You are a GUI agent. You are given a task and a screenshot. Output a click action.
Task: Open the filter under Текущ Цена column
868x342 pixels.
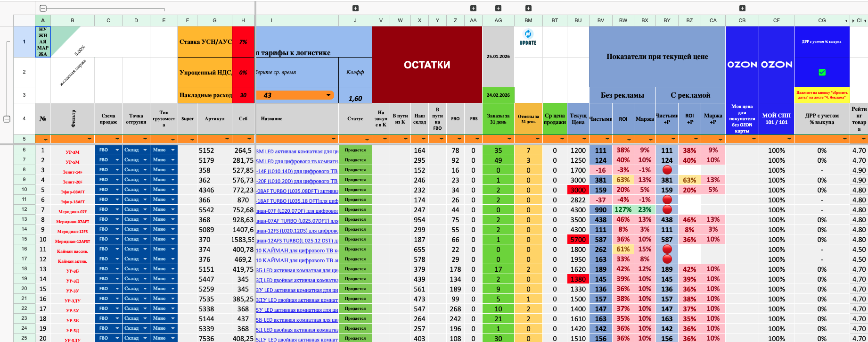(x=584, y=139)
